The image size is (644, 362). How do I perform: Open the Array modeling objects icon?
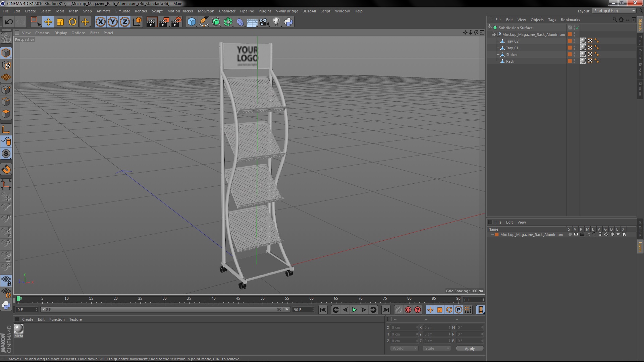click(x=228, y=22)
